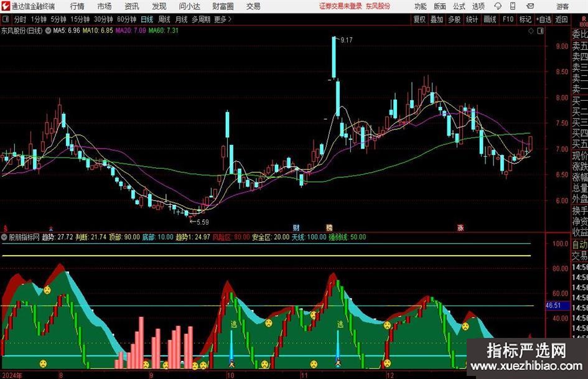The width and height of the screenshot is (588, 379).
Task: Select the 多周期 multi-period tab
Action: [201, 19]
